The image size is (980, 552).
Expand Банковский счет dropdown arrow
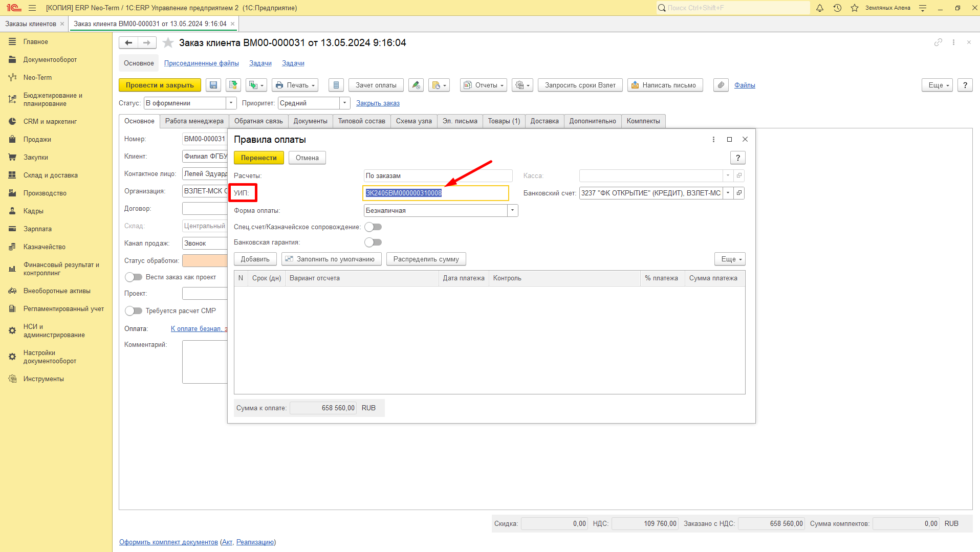point(728,193)
